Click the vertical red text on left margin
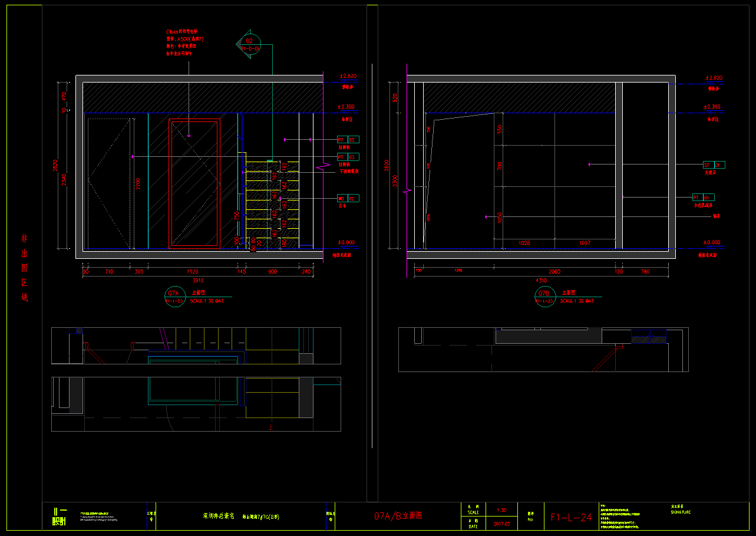756x536 pixels. [x=25, y=268]
